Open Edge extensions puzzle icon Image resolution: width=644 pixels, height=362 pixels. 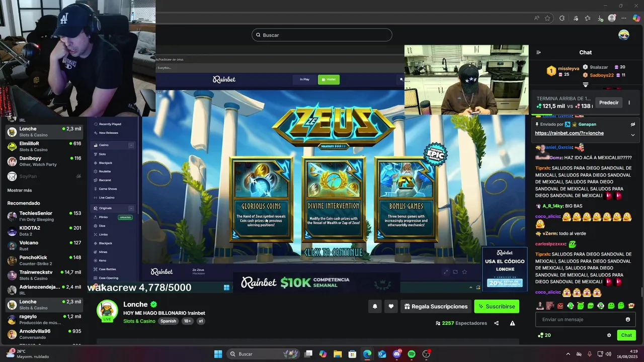562,18
